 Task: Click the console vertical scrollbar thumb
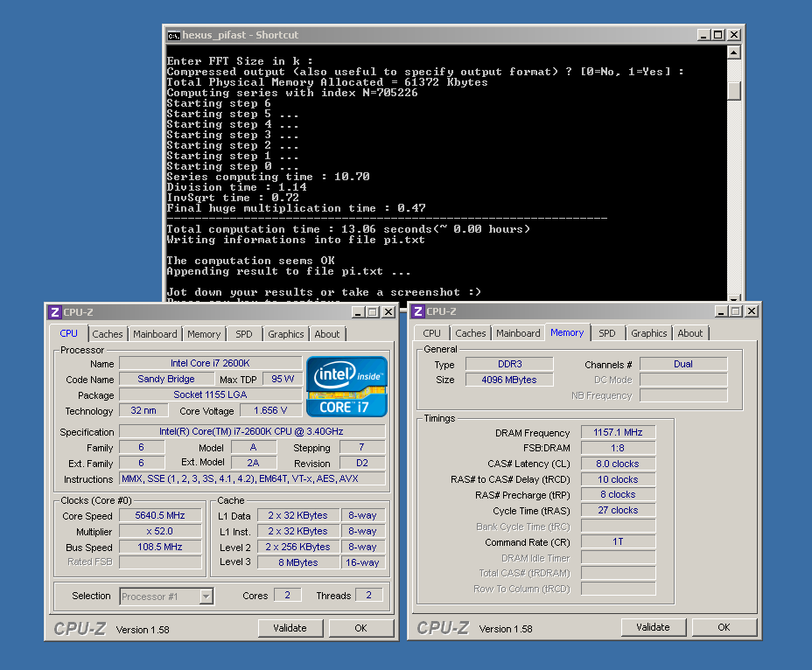(734, 90)
